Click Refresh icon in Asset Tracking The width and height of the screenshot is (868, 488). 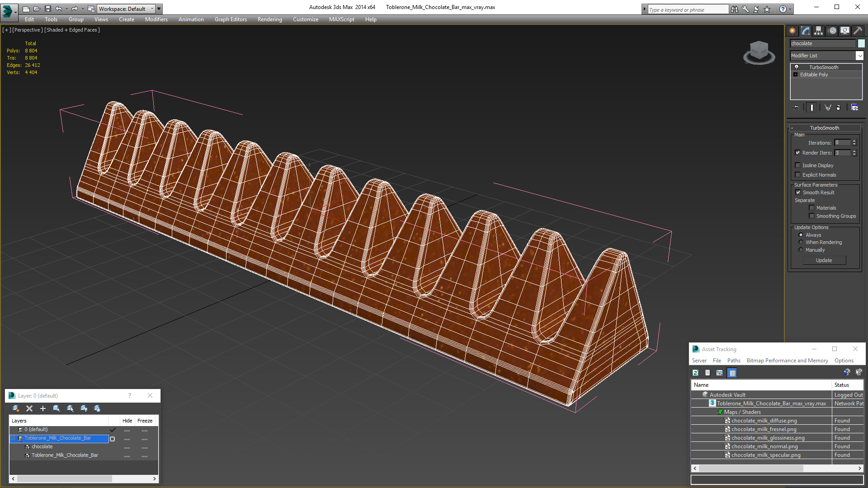point(696,373)
